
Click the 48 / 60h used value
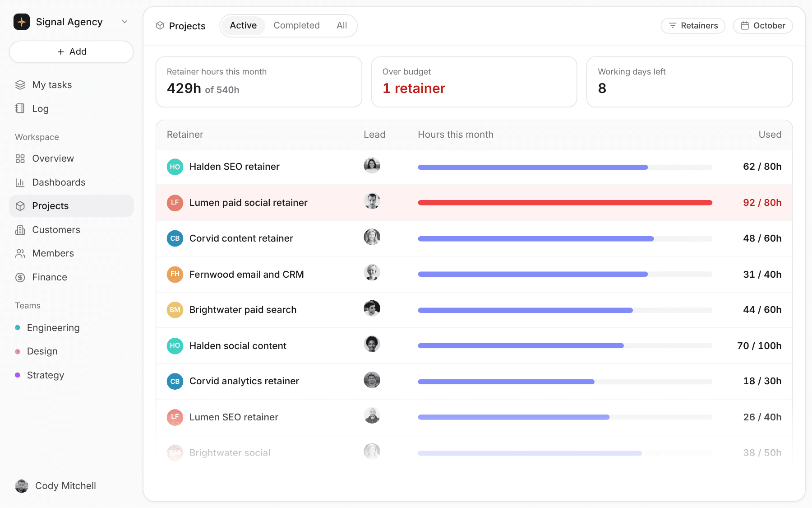(762, 238)
